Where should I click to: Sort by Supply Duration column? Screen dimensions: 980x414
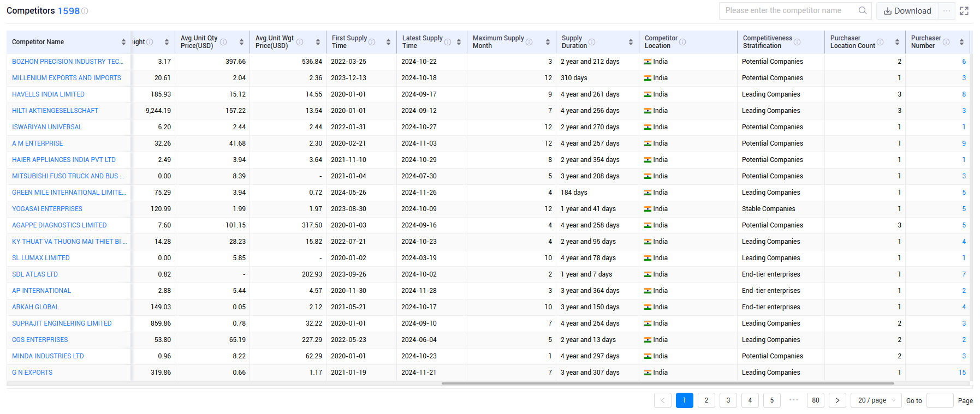[x=631, y=42]
